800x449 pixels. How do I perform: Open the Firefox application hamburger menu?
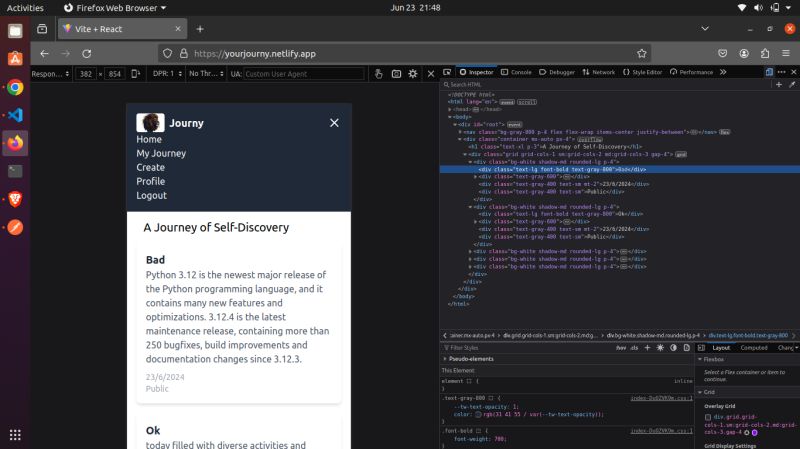[786, 53]
